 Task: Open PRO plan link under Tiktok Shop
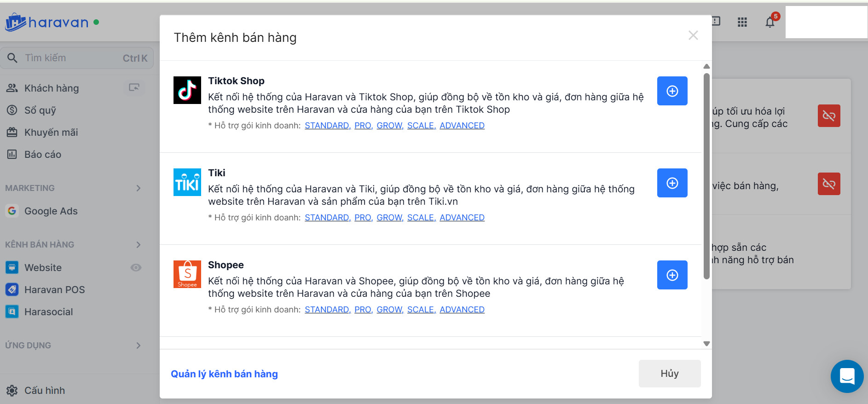coord(364,126)
